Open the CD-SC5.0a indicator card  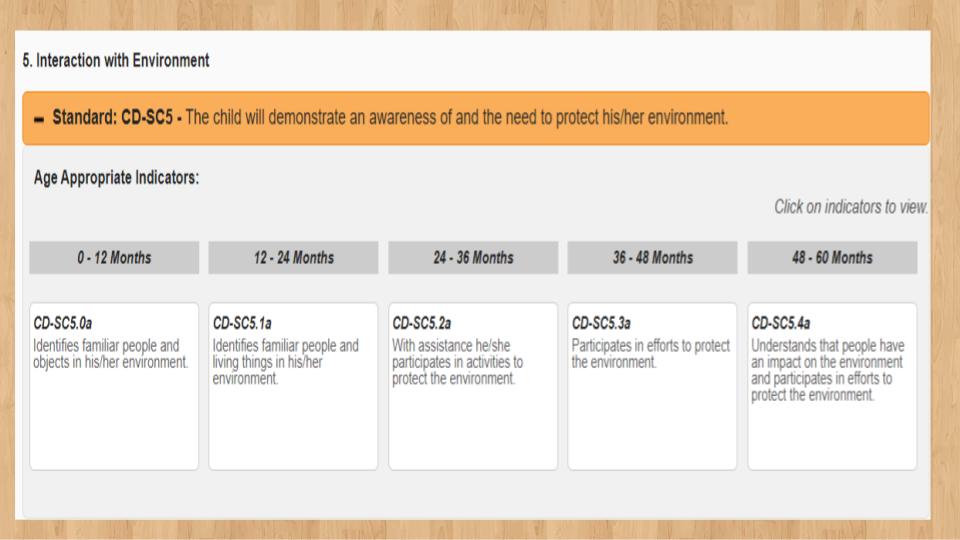[x=114, y=386]
